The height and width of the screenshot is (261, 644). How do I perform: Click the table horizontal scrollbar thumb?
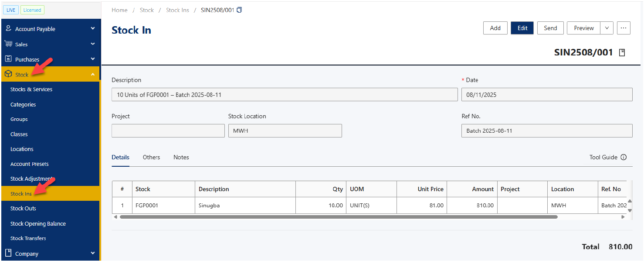click(339, 217)
